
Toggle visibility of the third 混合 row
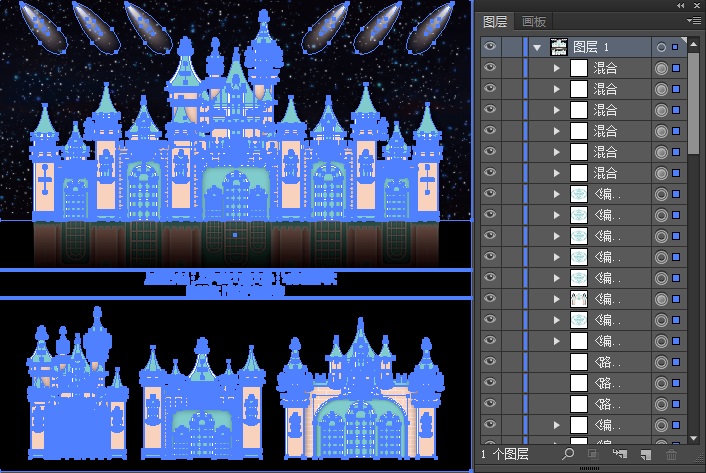[490, 109]
